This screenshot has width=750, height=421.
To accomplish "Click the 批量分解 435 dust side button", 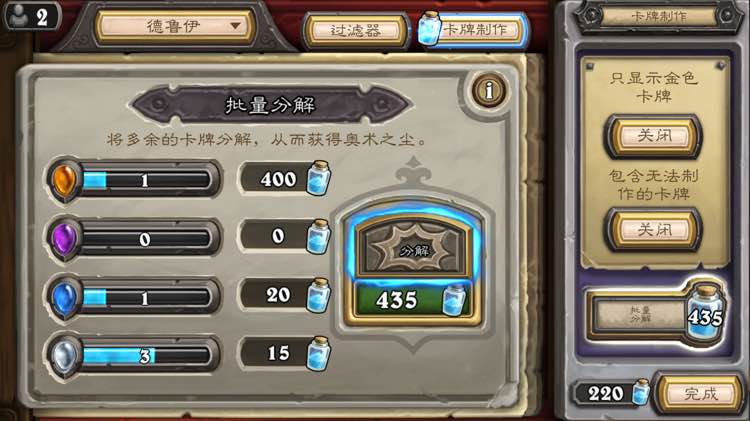I will point(656,315).
